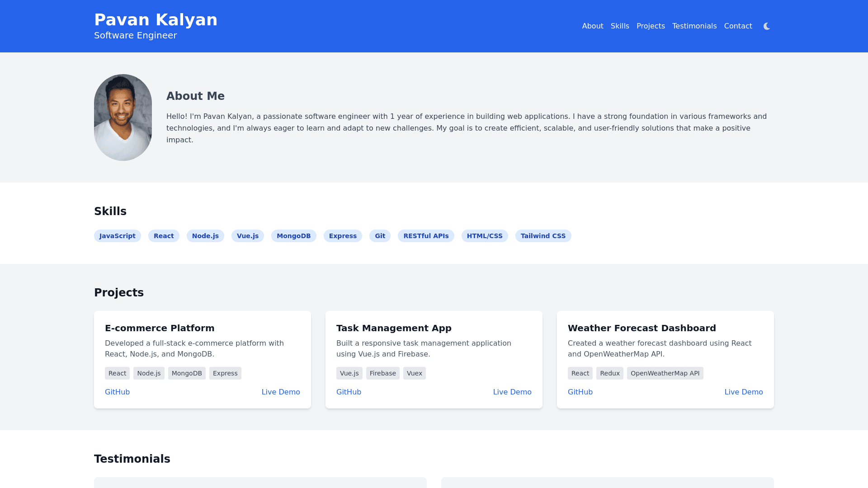The height and width of the screenshot is (488, 868).
Task: Click the profile photo thumbnail
Action: click(123, 117)
